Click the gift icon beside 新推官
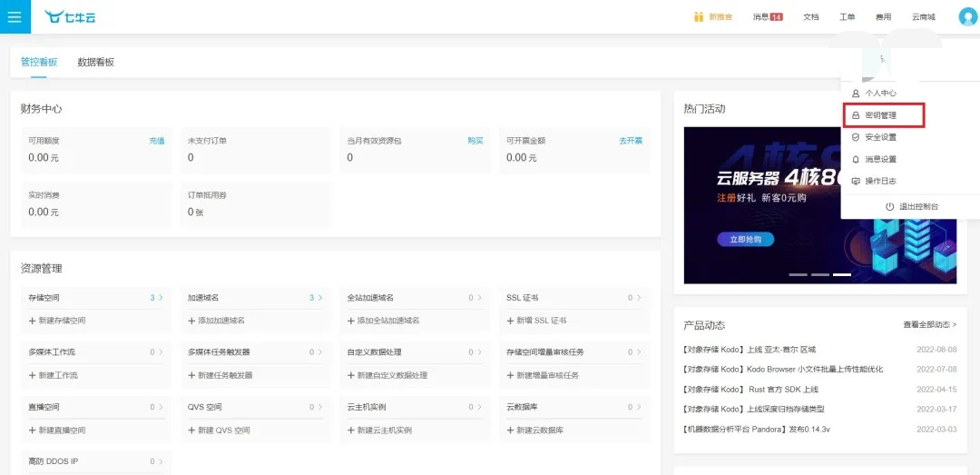Image resolution: width=980 pixels, height=475 pixels. (x=699, y=17)
